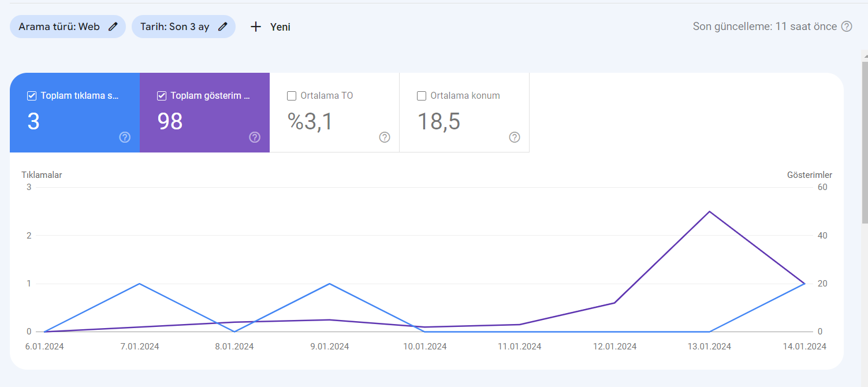Image resolution: width=868 pixels, height=387 pixels.
Task: Enable the Ortalama TO checkbox
Action: (292, 96)
